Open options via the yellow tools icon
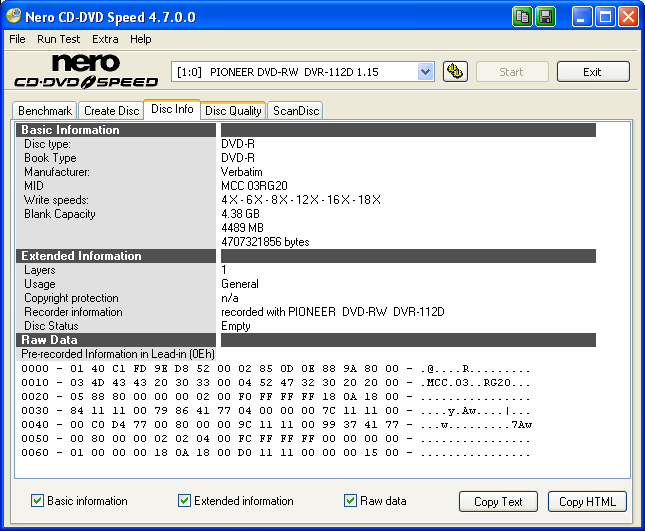 point(455,72)
